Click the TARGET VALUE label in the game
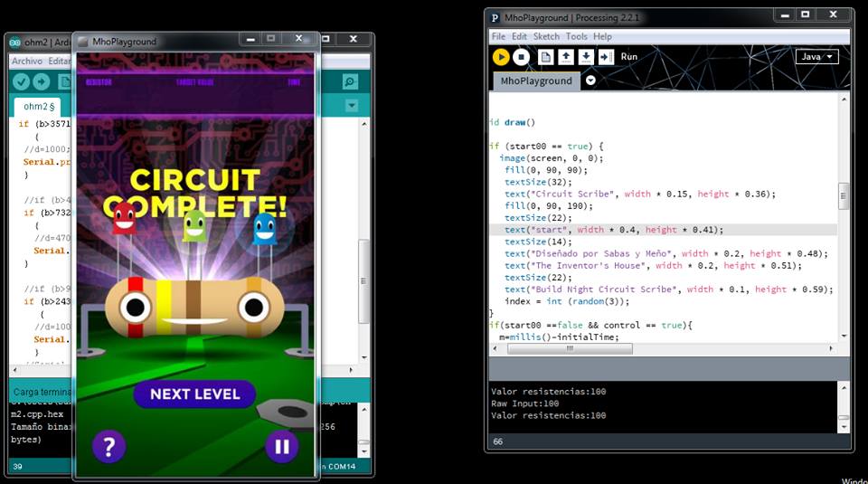868x484 pixels. (x=195, y=82)
